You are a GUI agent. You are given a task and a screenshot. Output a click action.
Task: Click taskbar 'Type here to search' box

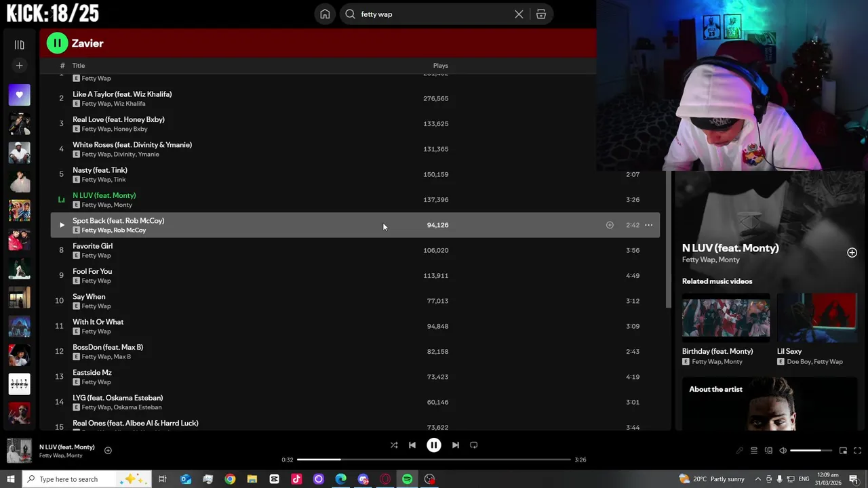coord(87,479)
